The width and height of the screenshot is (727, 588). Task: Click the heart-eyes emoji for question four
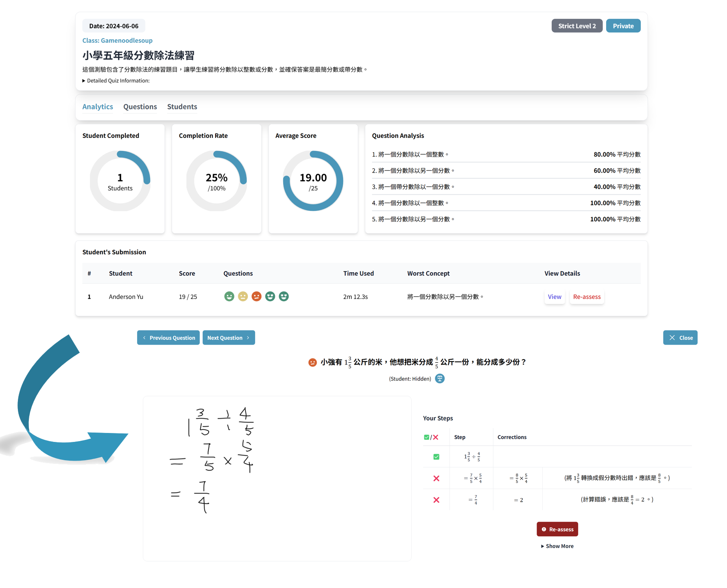coord(270,297)
